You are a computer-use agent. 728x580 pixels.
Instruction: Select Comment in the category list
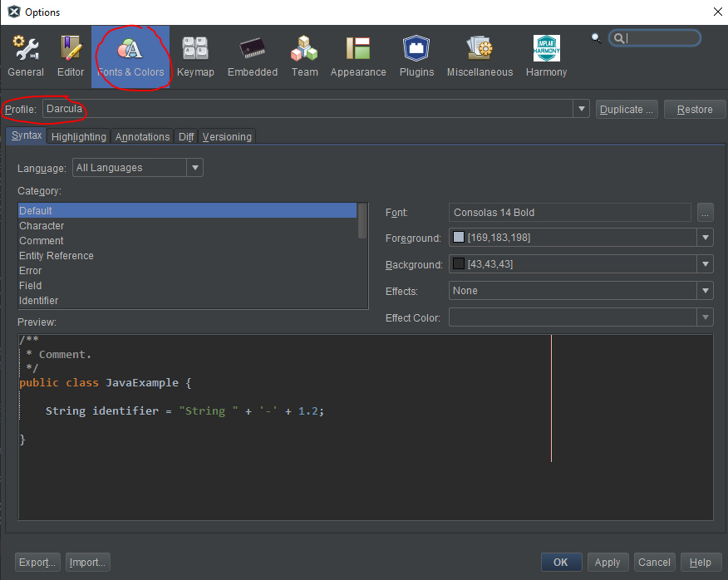(187, 240)
